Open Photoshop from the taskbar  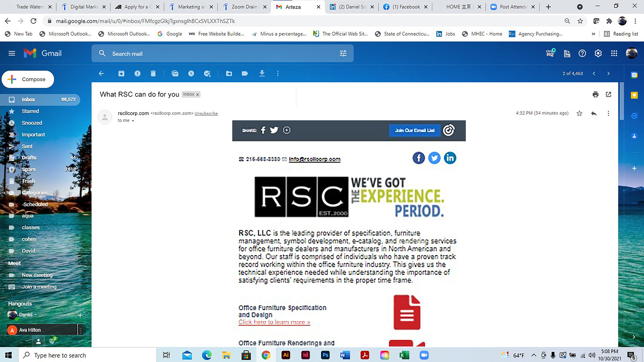325,355
